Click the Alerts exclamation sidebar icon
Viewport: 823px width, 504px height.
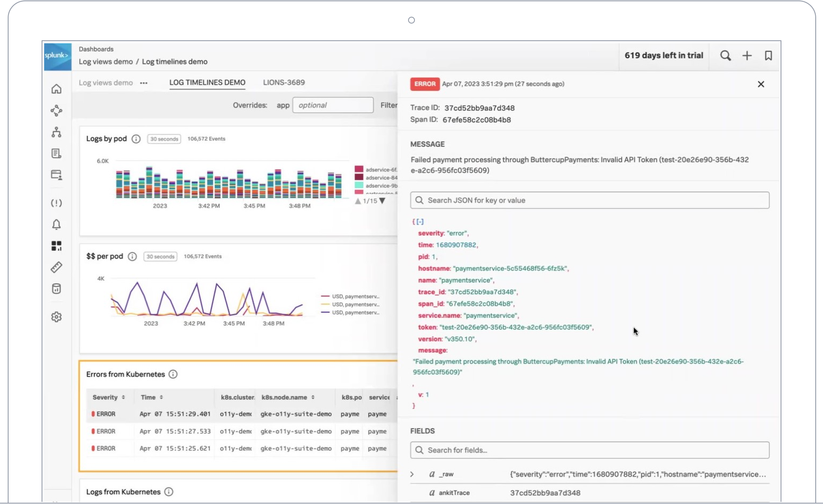(56, 203)
